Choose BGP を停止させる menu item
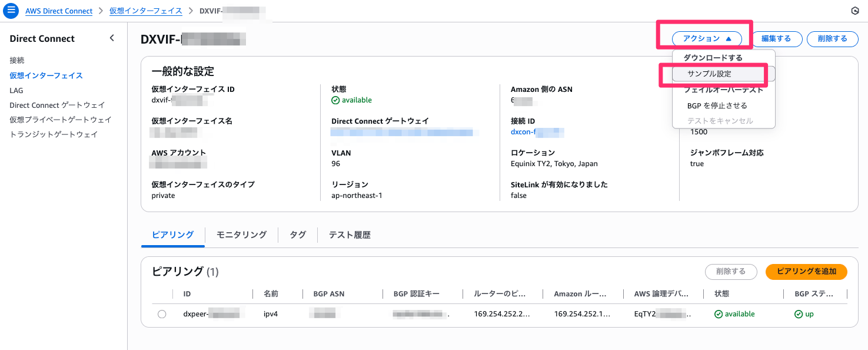This screenshot has width=868, height=350. [717, 105]
